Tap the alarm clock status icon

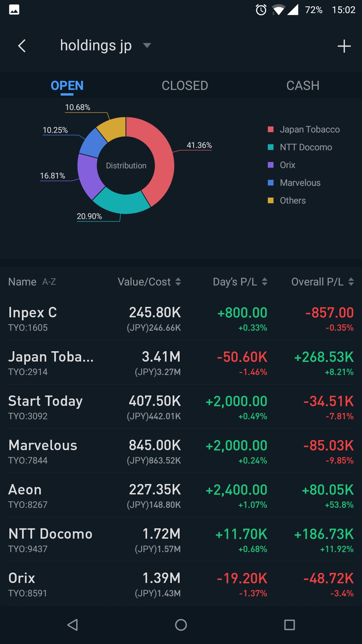(261, 10)
